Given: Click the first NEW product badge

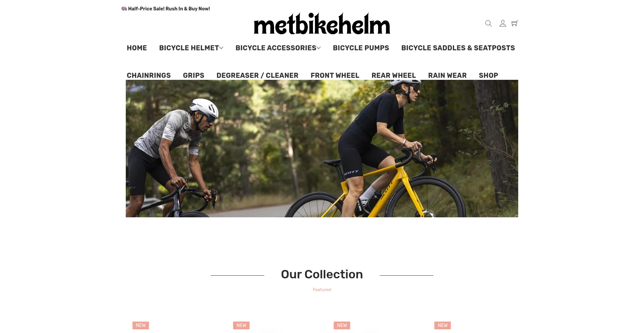Looking at the screenshot, I should pyautogui.click(x=141, y=325).
